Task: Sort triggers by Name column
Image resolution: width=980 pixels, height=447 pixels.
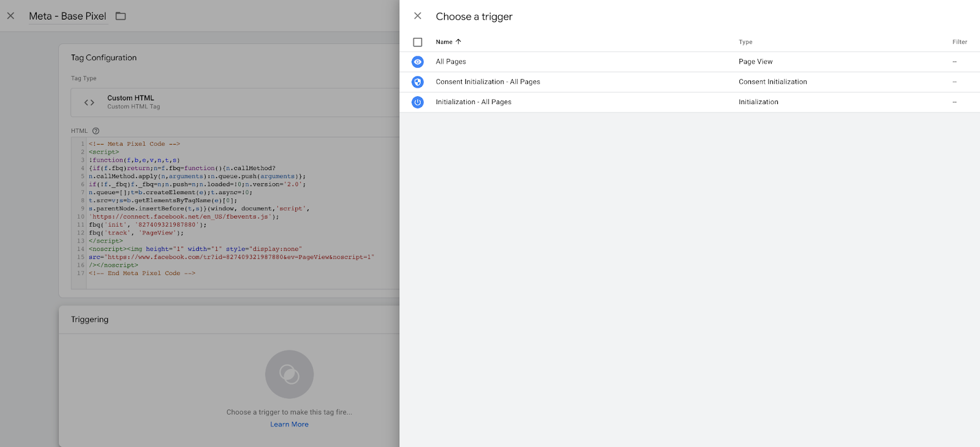Action: pyautogui.click(x=444, y=42)
